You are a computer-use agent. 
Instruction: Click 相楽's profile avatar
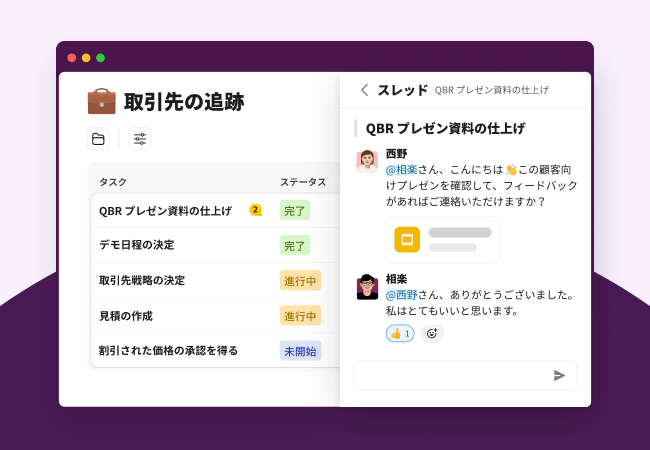coord(367,287)
